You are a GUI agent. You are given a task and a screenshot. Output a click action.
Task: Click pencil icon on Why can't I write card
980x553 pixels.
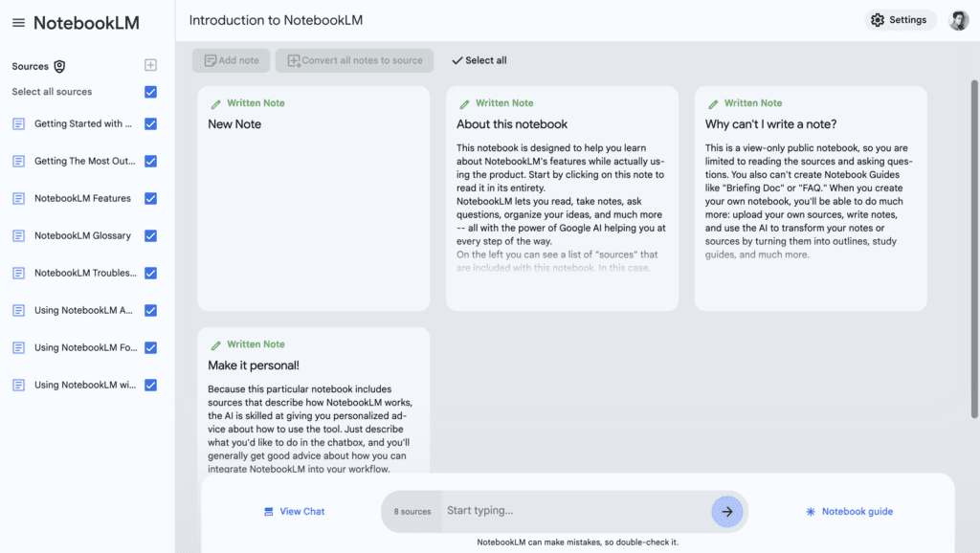click(713, 103)
